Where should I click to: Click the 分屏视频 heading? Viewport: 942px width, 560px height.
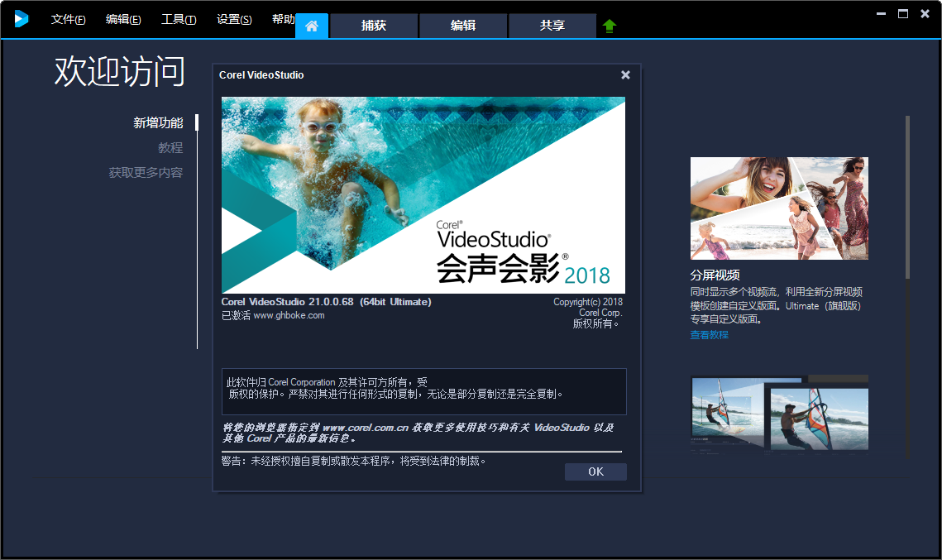point(715,275)
